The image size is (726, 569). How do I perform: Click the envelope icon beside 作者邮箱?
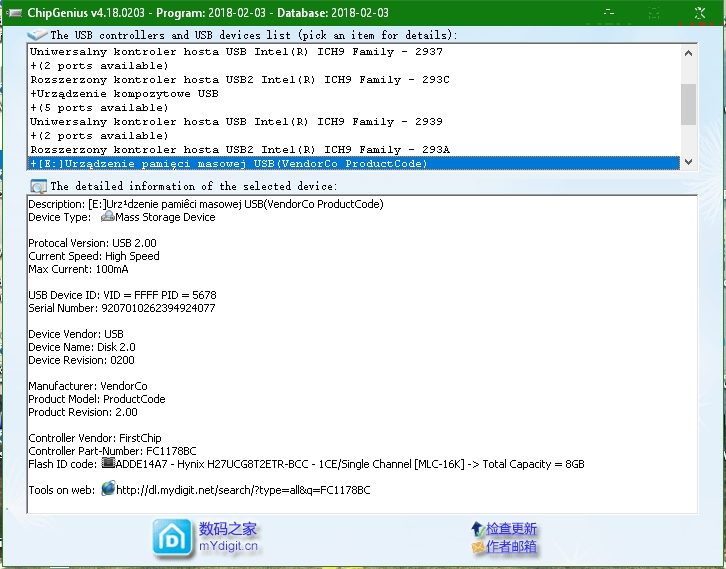tap(477, 547)
